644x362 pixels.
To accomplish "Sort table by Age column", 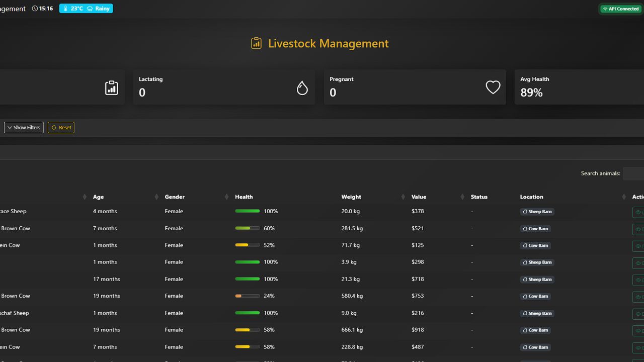I will (x=98, y=197).
